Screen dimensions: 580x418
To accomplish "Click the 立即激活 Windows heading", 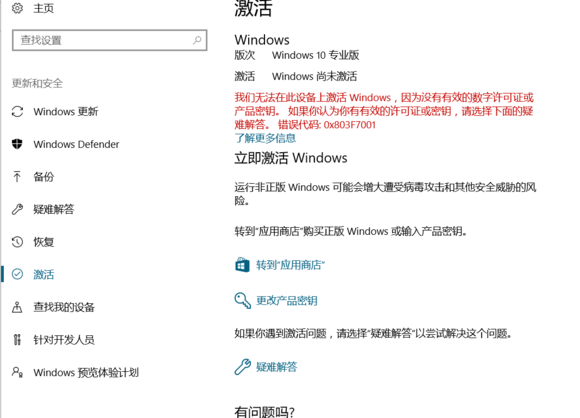I will (291, 158).
